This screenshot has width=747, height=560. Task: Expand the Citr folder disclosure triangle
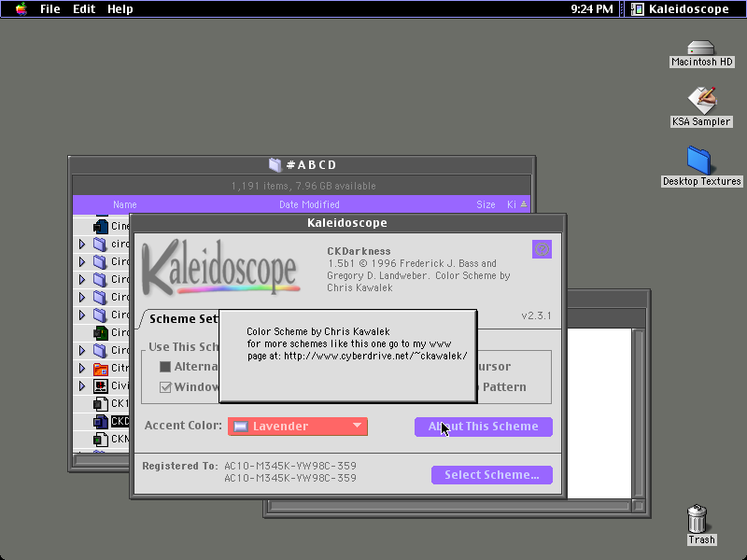82,368
